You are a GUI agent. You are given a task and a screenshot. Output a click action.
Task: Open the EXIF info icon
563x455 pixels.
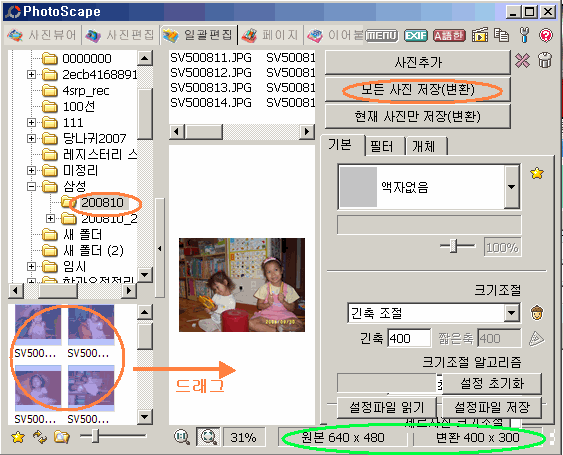[x=416, y=35]
